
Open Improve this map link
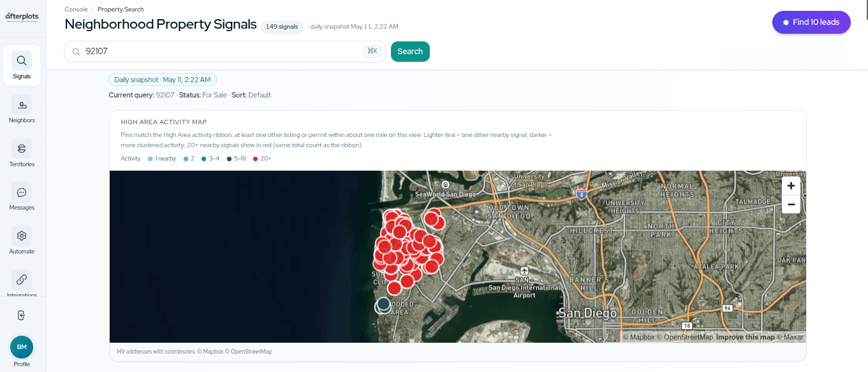click(745, 337)
